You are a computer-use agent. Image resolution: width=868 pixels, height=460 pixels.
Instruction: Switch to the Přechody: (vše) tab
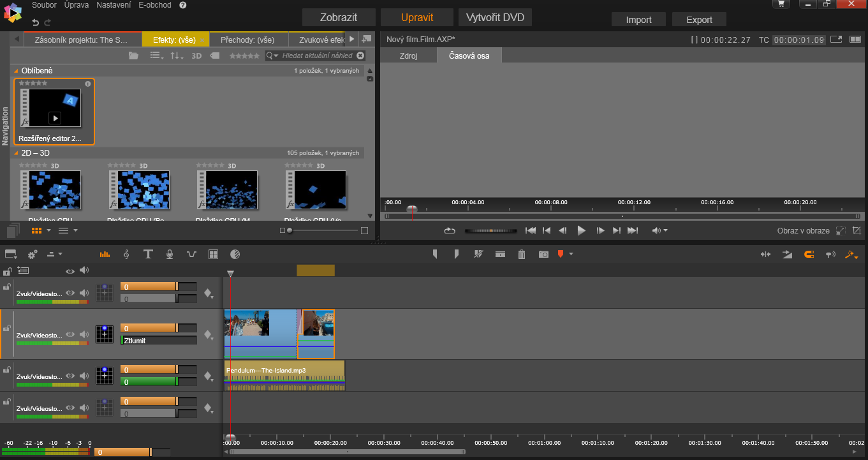(247, 40)
